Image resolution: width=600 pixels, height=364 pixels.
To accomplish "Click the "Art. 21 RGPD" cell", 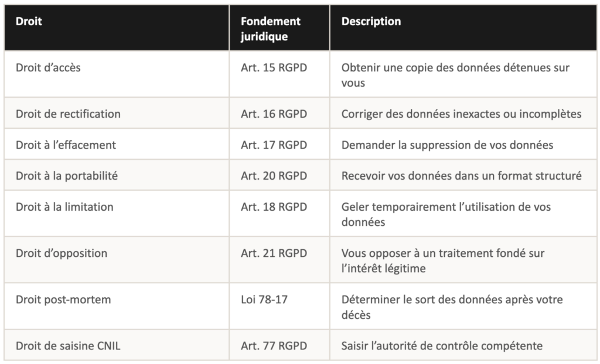I will pyautogui.click(x=274, y=253).
